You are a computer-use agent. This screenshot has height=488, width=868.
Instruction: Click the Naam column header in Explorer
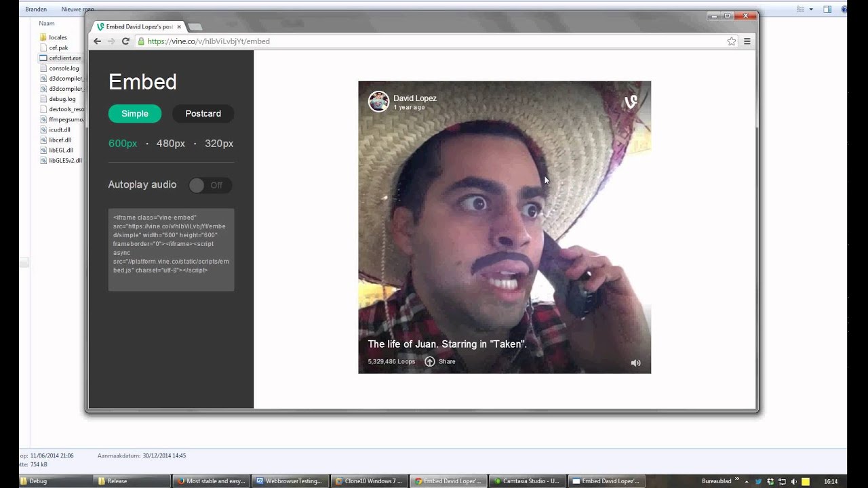coord(46,23)
